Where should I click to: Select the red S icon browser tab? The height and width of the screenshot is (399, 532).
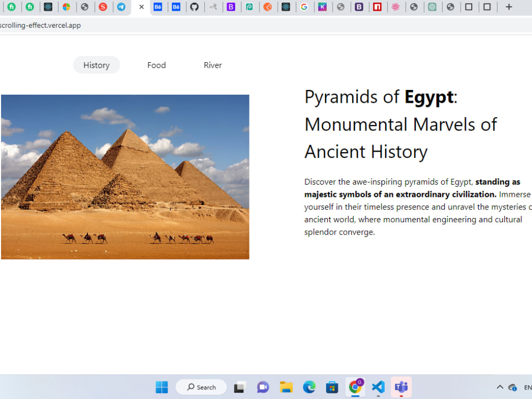103,7
